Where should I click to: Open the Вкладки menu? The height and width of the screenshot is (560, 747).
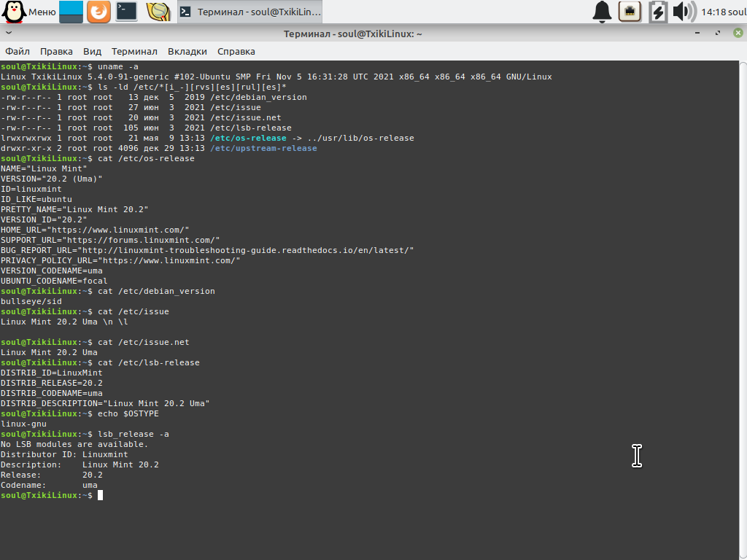tap(187, 52)
